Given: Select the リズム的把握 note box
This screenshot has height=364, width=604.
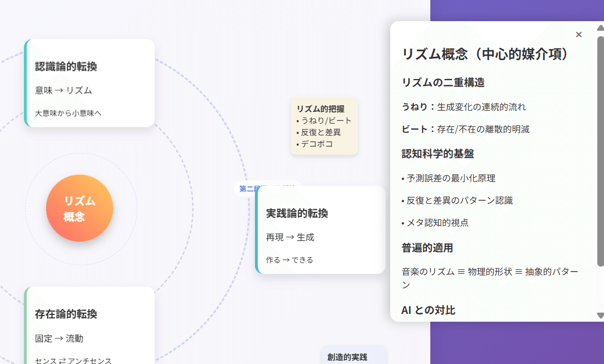Looking at the screenshot, I should pos(325,126).
